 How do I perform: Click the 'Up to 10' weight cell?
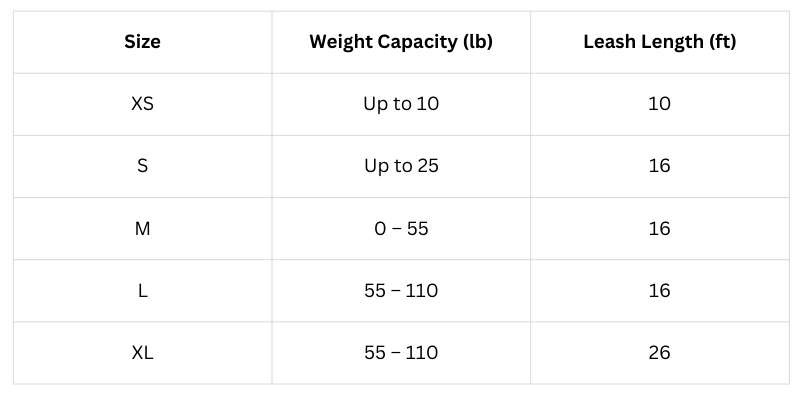point(401,104)
